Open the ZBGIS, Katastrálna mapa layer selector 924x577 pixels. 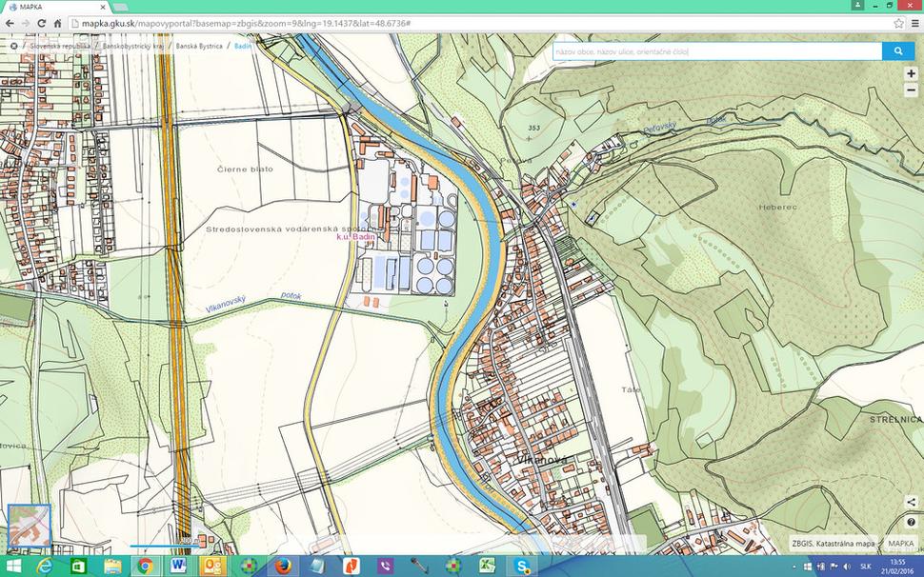coord(834,544)
